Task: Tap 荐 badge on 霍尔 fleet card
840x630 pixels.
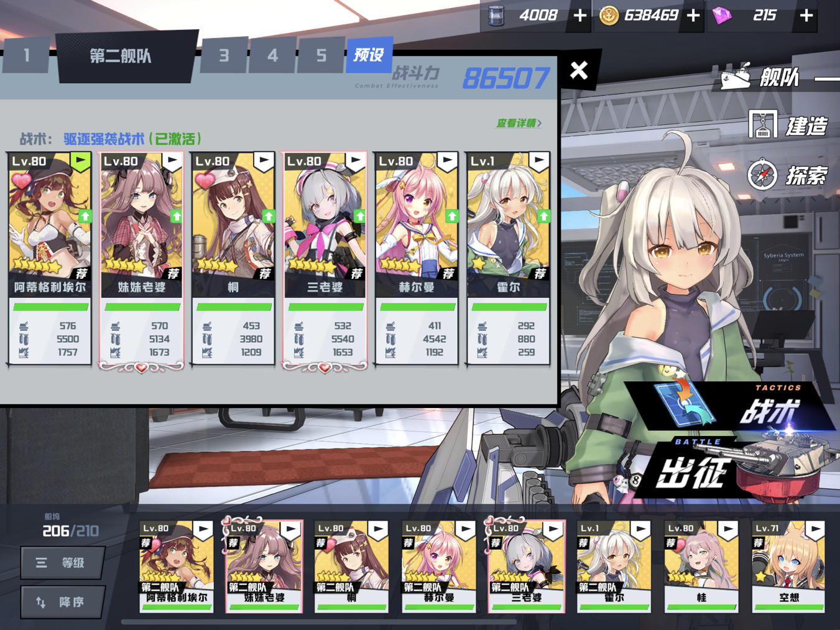Action: [x=540, y=273]
